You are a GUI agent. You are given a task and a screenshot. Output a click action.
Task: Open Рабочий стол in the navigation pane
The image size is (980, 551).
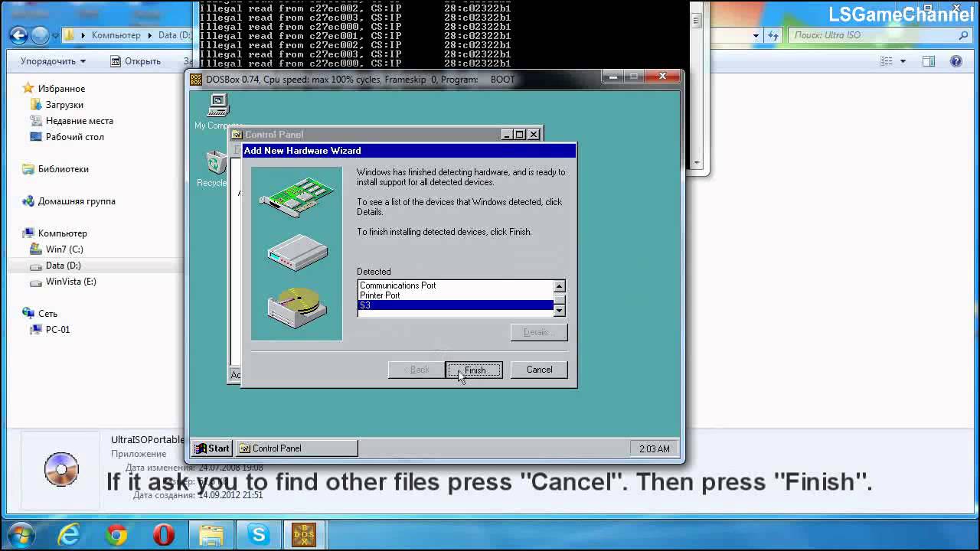pyautogui.click(x=74, y=137)
